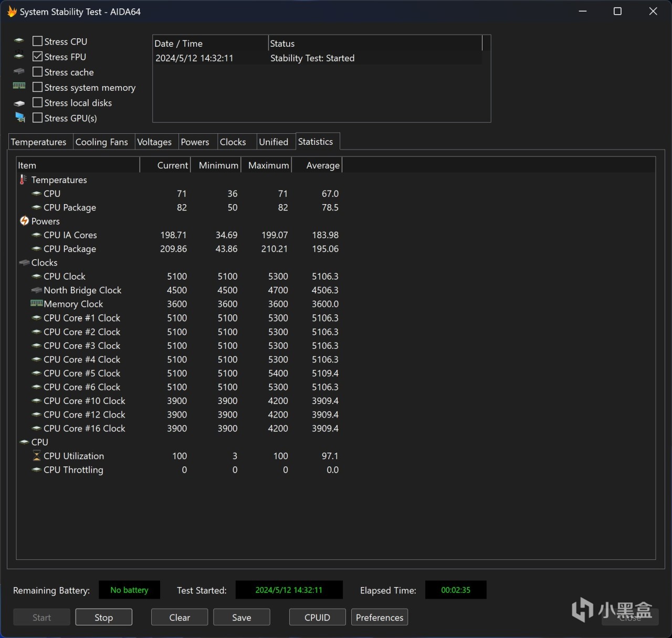Select the CPU Package temperature row label
672x638 pixels.
click(70, 208)
